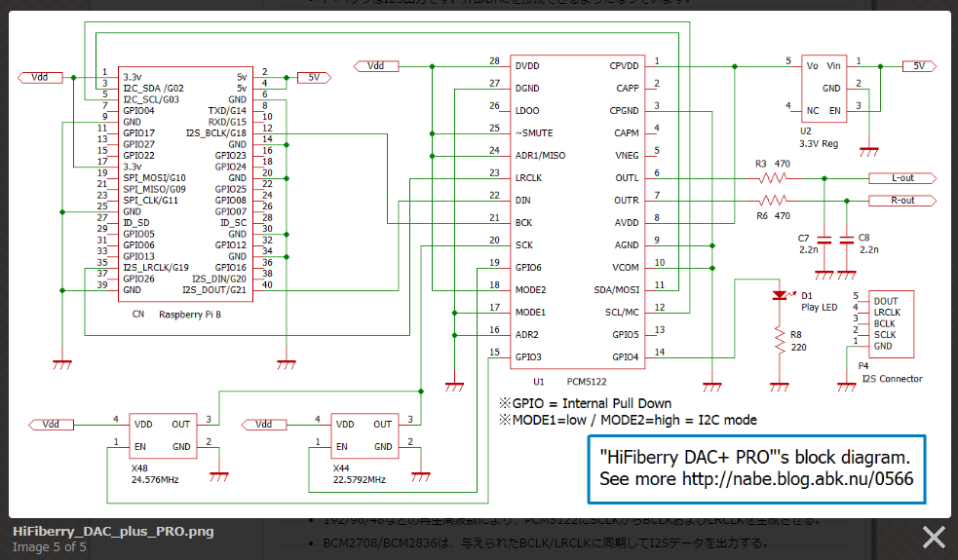Click the DOUT pin on the P4 connector
958x560 pixels.
pyautogui.click(x=886, y=301)
